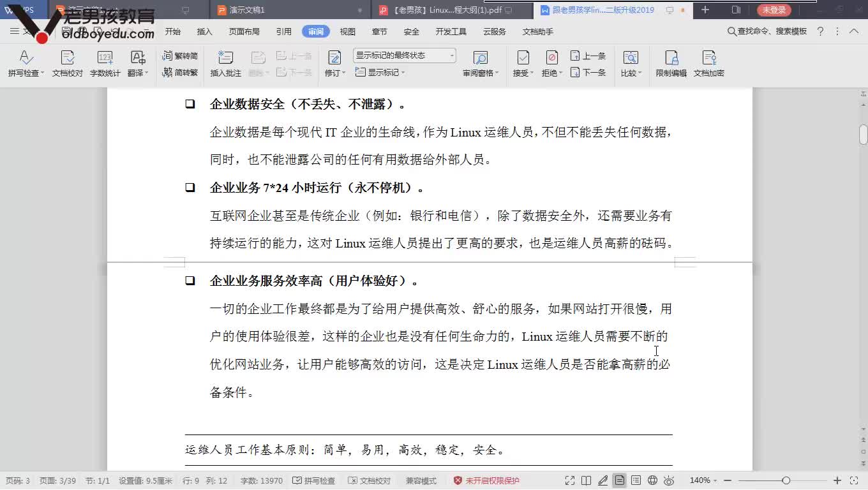Go to next change beside 拒绝
This screenshot has height=490, width=868.
pos(588,73)
